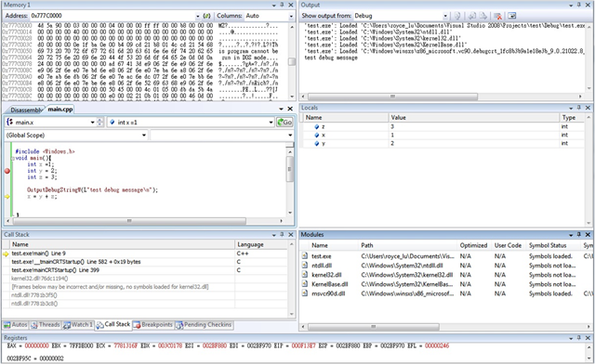The height and width of the screenshot is (364, 595).
Task: Open the Show output from dropdown
Action: pos(445,16)
